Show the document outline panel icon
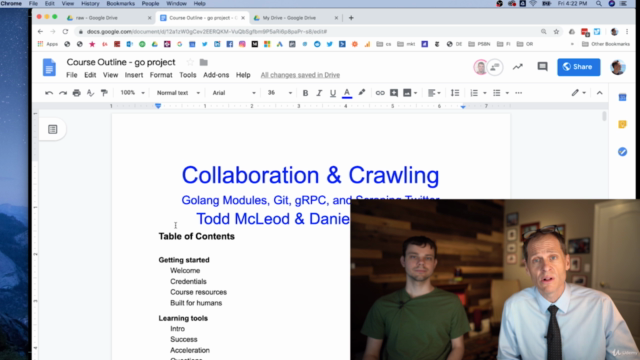 tap(53, 129)
